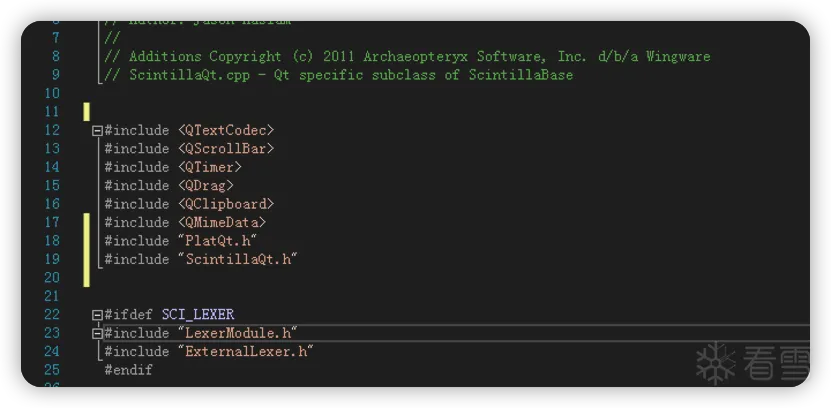The height and width of the screenshot is (408, 832).
Task: Select line number 17 in the margin
Action: 52,222
